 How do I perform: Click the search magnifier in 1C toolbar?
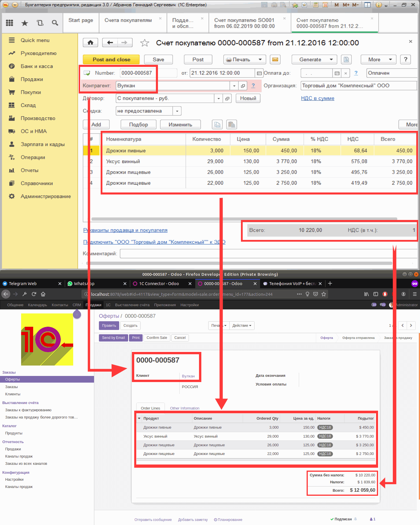pos(55,23)
